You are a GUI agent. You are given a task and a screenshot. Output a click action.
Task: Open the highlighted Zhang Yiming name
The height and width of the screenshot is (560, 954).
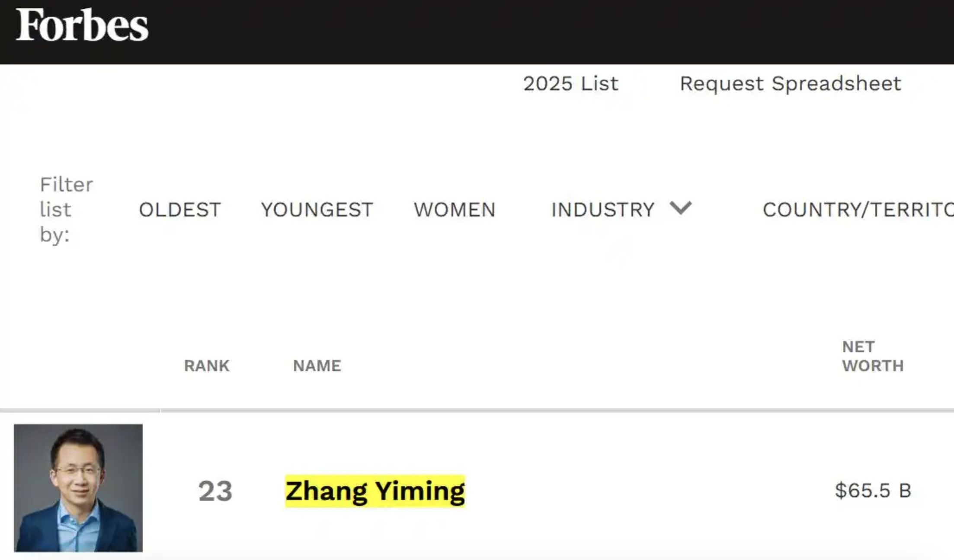click(x=375, y=491)
